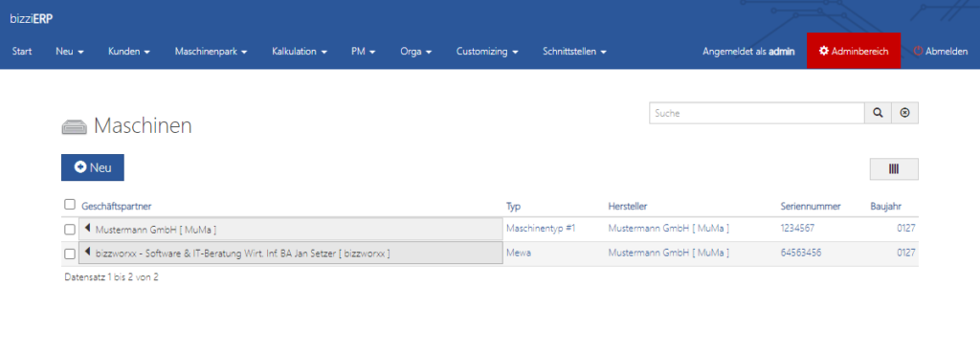Viewport: 980px width, 353px height.
Task: Sort by Hersteller column header
Action: 628,206
